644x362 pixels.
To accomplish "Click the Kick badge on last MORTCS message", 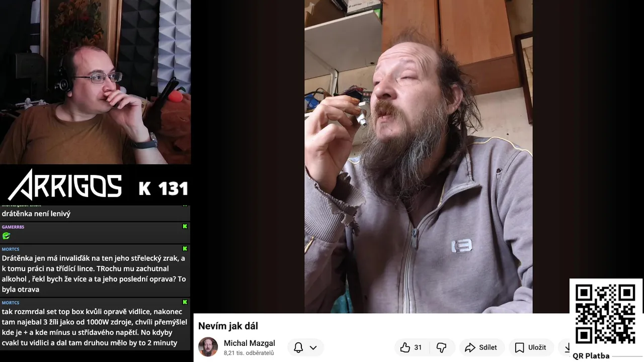I will [x=185, y=302].
